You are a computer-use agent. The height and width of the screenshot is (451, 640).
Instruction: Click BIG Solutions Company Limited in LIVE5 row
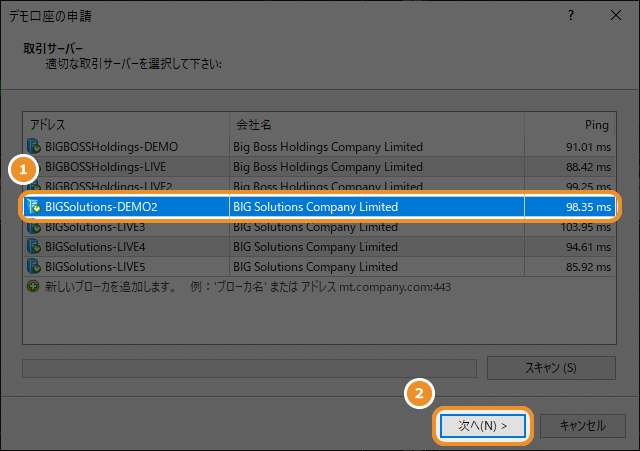click(x=315, y=267)
